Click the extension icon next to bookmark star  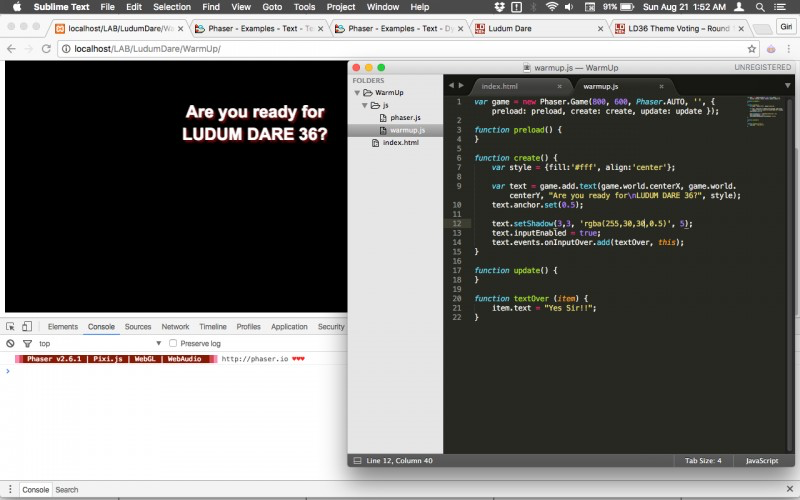pos(771,49)
